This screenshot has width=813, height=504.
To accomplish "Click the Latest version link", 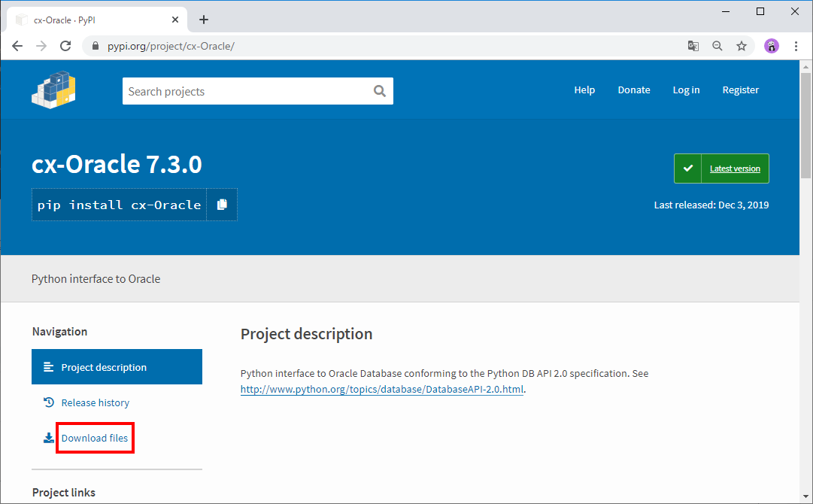I will pos(735,169).
